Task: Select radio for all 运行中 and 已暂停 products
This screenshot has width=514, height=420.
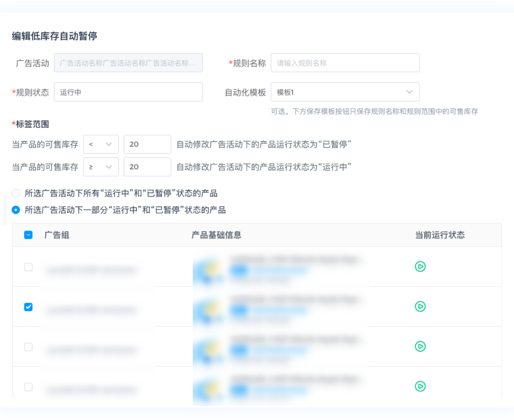Action: pos(16,194)
